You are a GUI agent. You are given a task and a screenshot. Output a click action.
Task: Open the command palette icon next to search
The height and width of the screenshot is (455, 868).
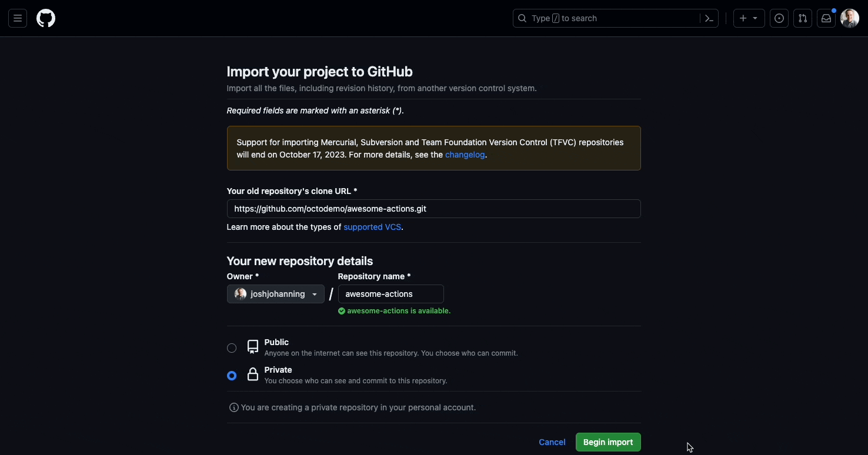coord(709,18)
